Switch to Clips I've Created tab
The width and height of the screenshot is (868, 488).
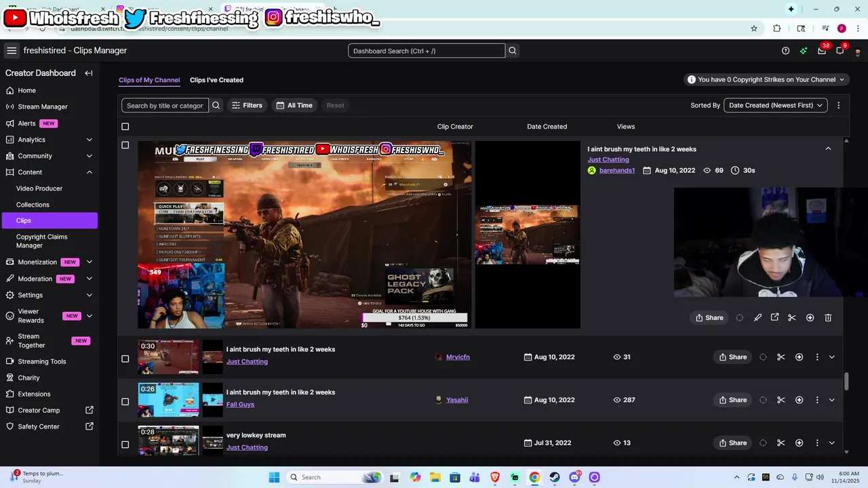216,80
